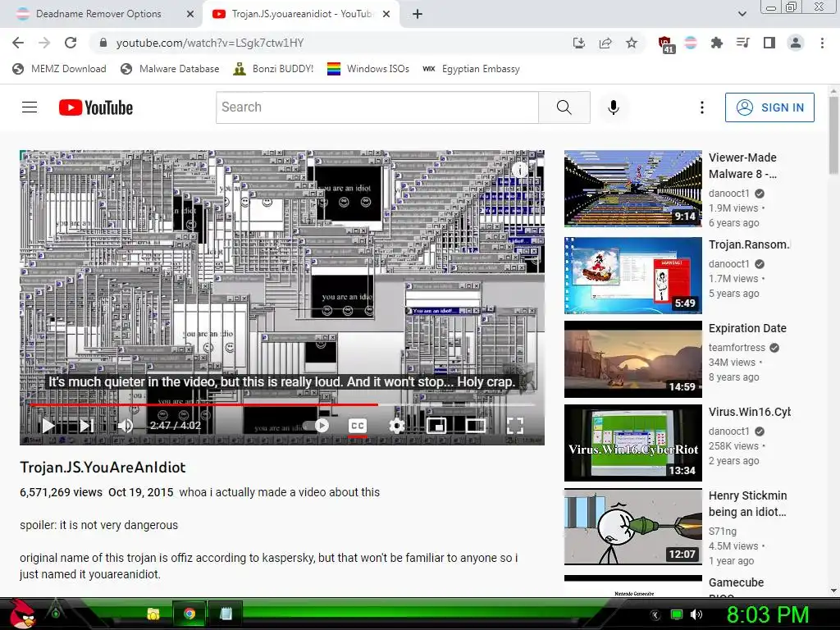Open the Angry Birds start button

coord(22,614)
